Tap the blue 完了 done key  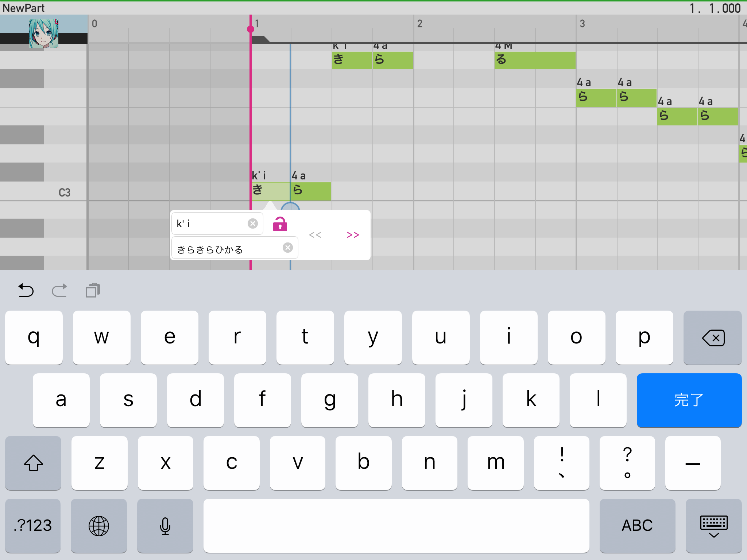tap(689, 400)
